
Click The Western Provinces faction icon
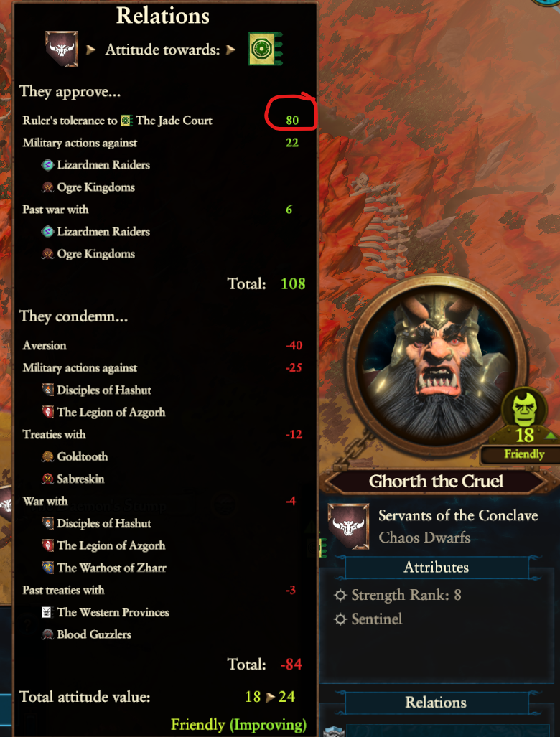[48, 612]
